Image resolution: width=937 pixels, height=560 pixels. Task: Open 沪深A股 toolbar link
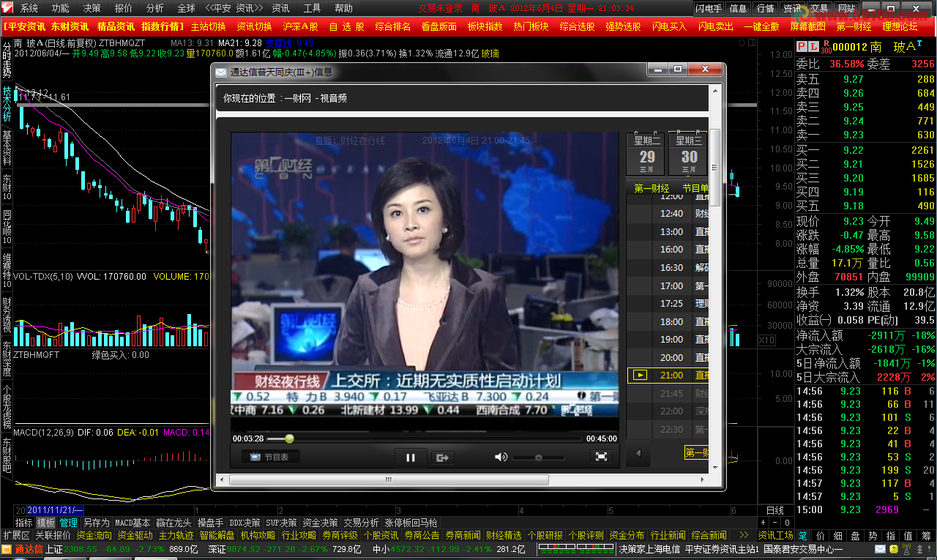[x=300, y=26]
